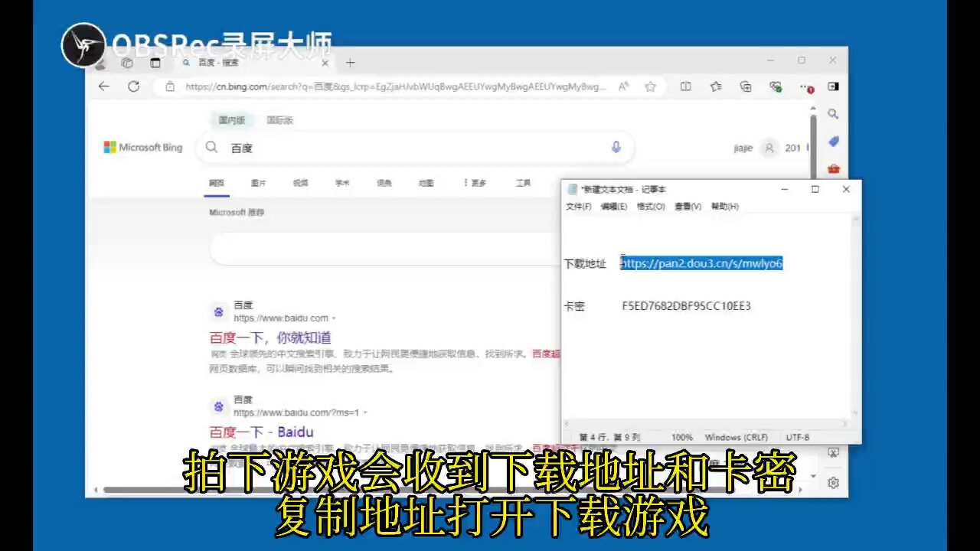Open the jiajie account avatar on Bing
Image resolution: width=980 pixels, height=551 pixels.
(x=769, y=148)
